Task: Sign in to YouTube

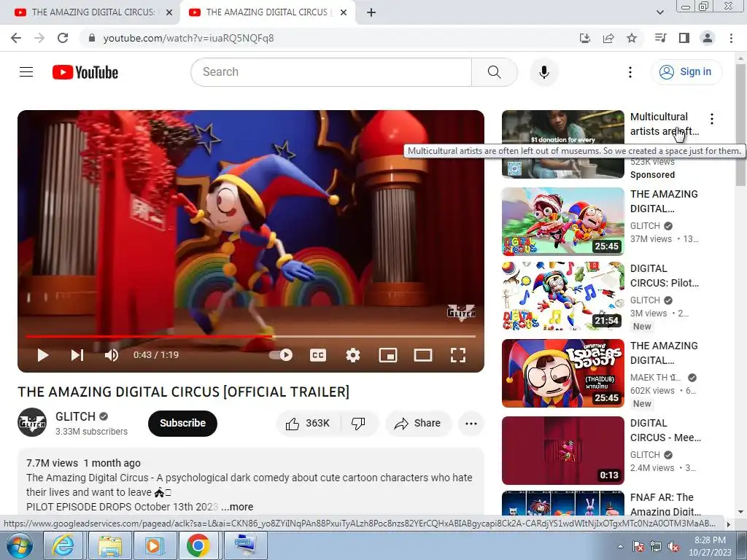Action: point(686,72)
